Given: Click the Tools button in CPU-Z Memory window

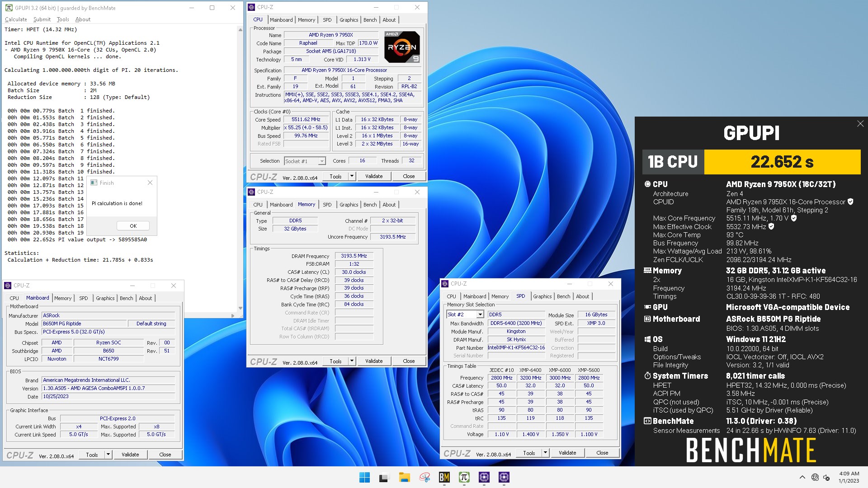Looking at the screenshot, I should pos(335,361).
